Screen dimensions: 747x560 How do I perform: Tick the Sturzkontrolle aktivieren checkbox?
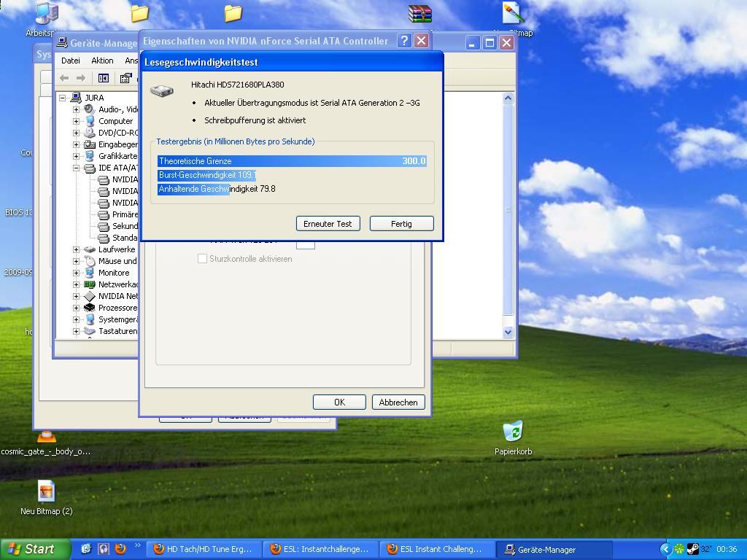point(203,259)
